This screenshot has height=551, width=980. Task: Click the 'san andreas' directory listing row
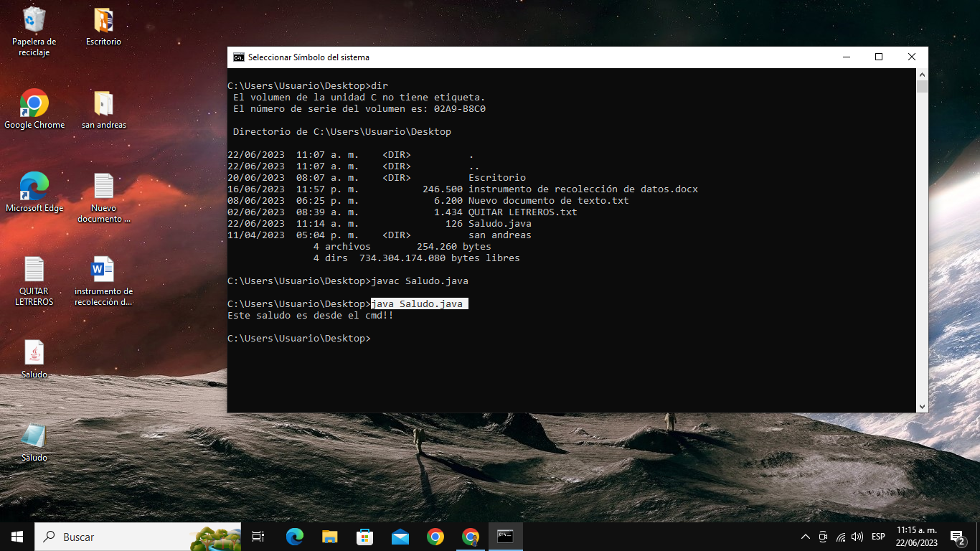(x=380, y=235)
